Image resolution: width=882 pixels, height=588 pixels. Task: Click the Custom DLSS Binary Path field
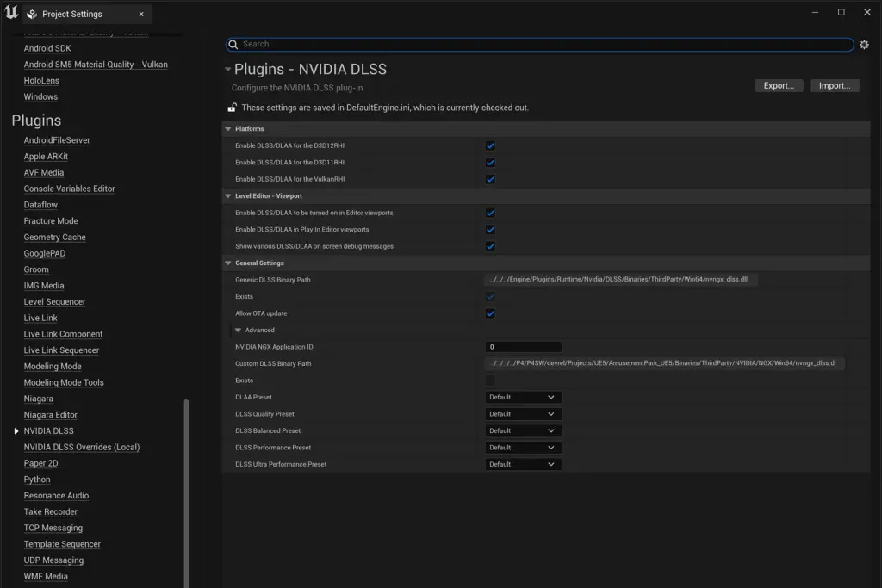point(665,363)
